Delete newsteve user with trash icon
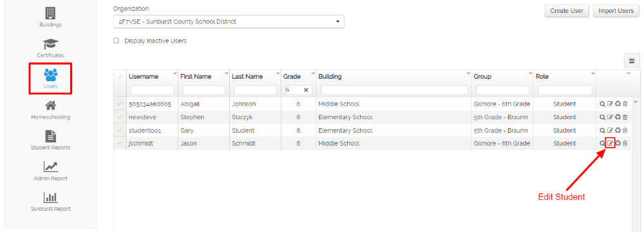Screen dimensions: 644x232 point(625,117)
